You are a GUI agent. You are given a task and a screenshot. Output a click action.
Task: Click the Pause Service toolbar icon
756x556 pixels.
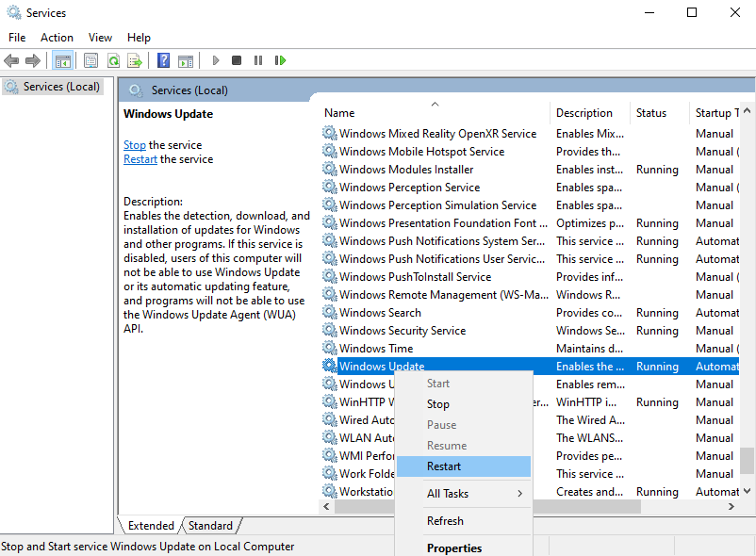point(258,60)
